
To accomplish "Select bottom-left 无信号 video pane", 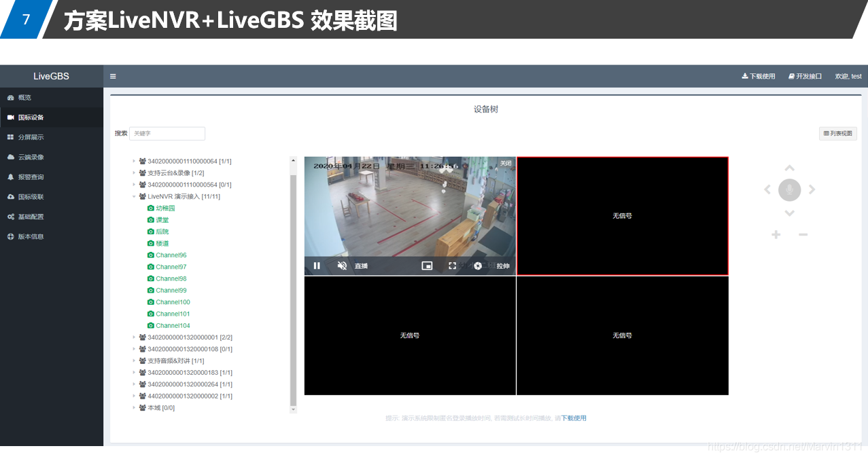I will (x=410, y=335).
